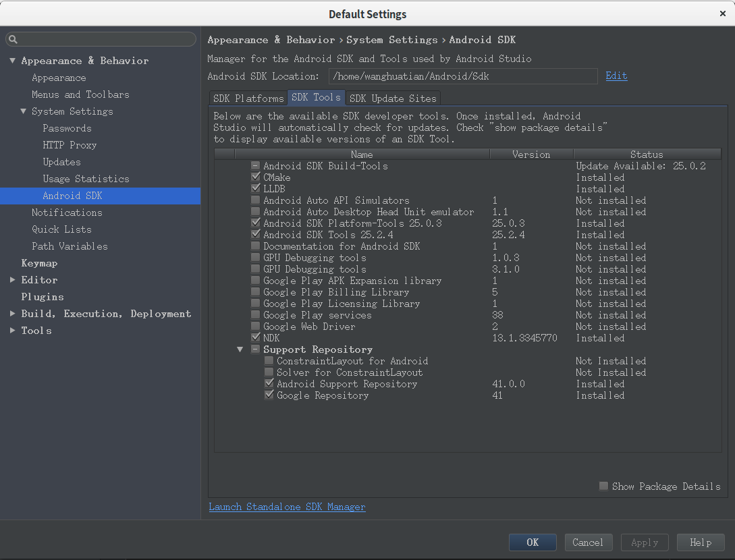Image resolution: width=735 pixels, height=560 pixels.
Task: Uncheck the NDK package
Action: (x=255, y=337)
